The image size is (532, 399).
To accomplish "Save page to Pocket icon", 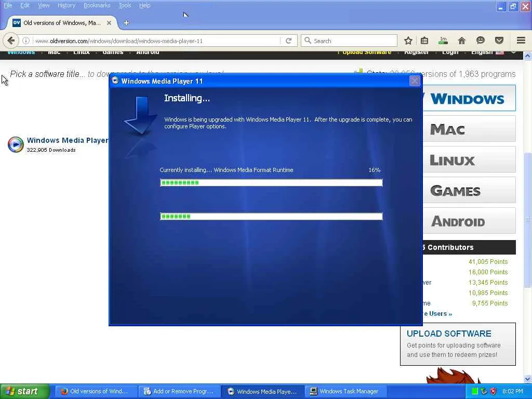I will (499, 41).
